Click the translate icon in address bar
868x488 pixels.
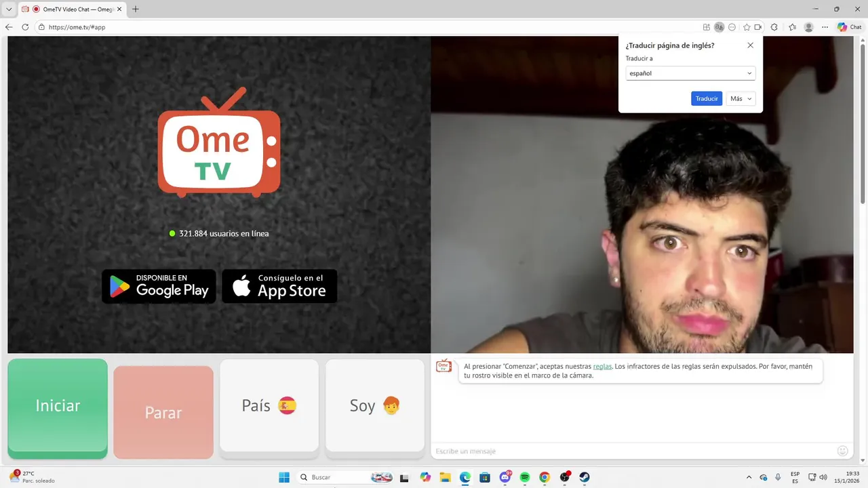tap(719, 27)
